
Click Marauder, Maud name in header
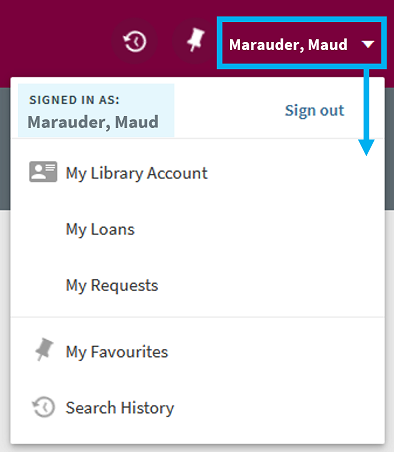pyautogui.click(x=288, y=45)
